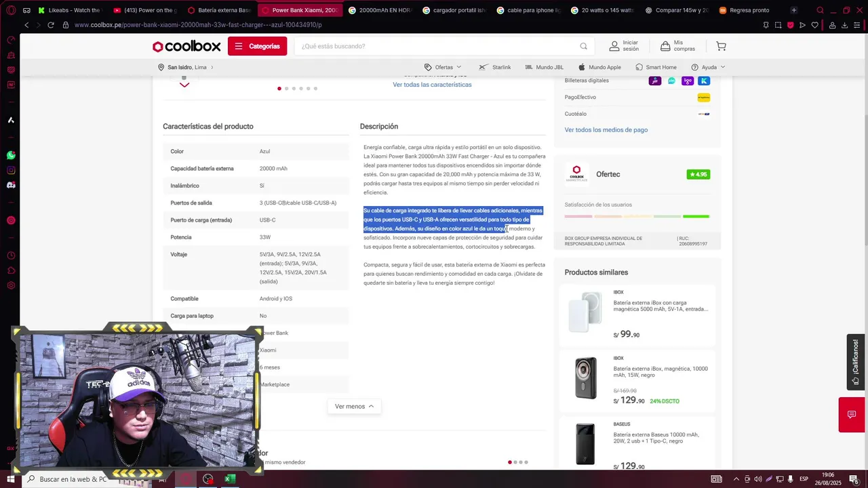
Task: Switch to Batería externa Baseus tab
Action: [x=218, y=10]
